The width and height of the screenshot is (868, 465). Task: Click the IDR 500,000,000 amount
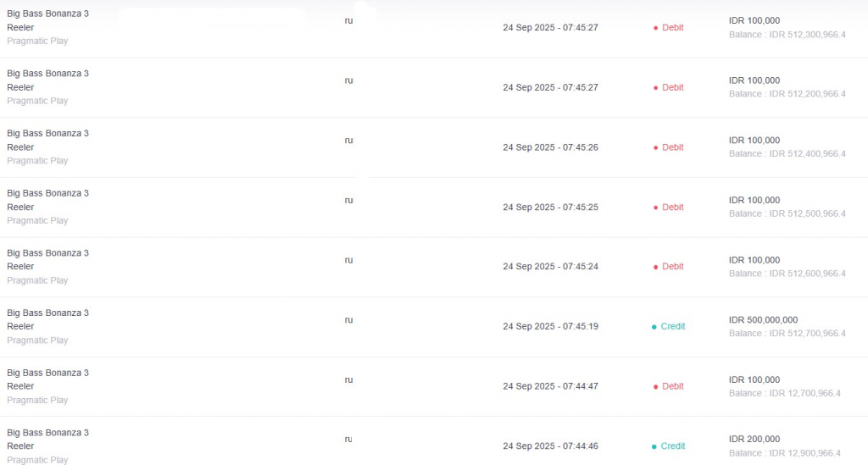point(764,319)
